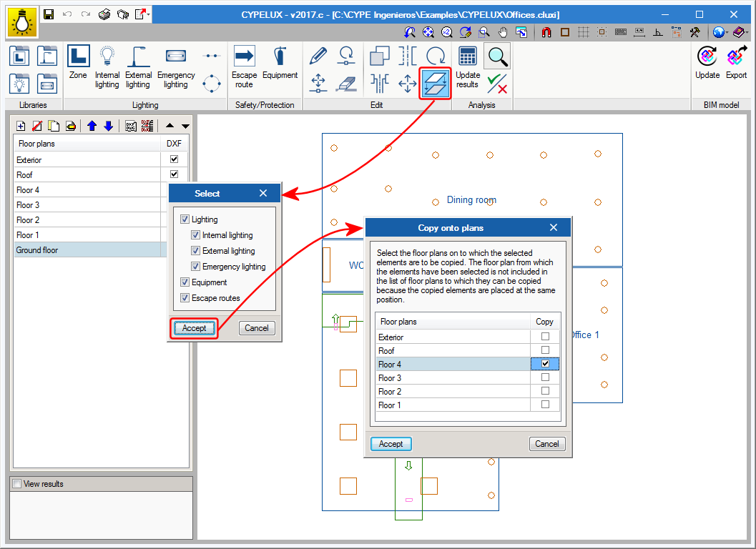Uncheck Emergency lighting in Select dialog
The width and height of the screenshot is (756, 549).
pos(196,267)
